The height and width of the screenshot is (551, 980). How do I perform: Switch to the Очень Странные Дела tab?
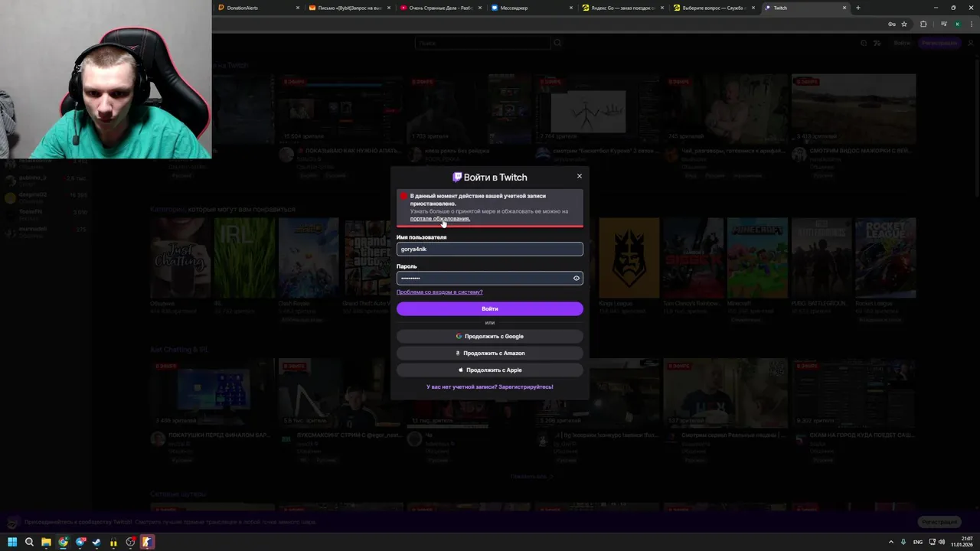440,8
